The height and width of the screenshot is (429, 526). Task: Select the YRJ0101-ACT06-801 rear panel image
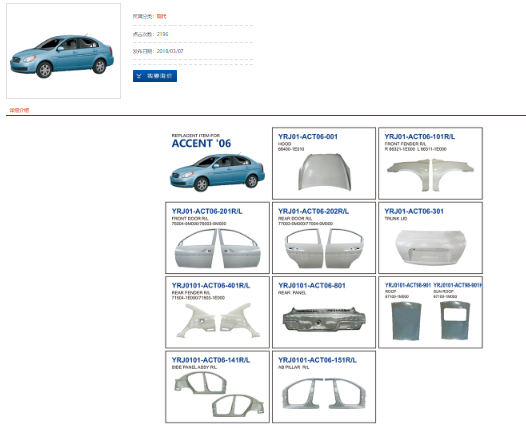coord(324,319)
